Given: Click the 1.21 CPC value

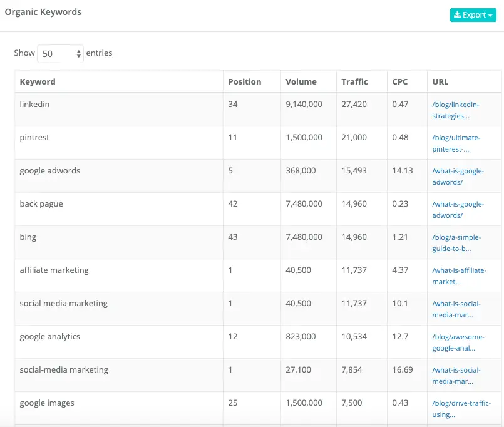Looking at the screenshot, I should (x=400, y=237).
